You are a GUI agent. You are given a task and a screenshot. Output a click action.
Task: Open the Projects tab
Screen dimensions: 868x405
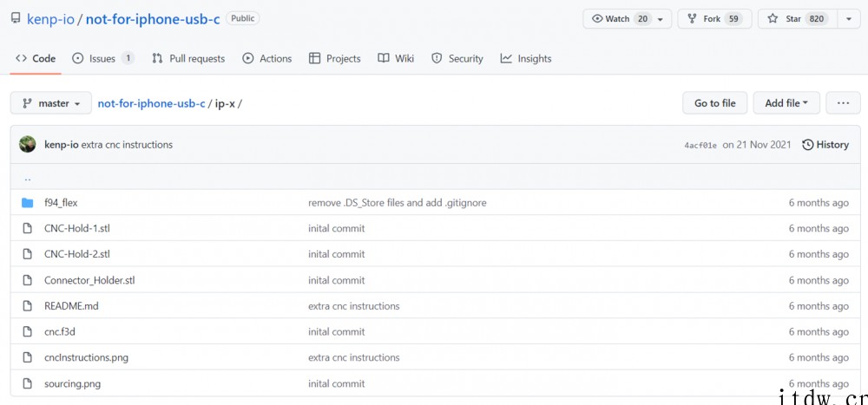pyautogui.click(x=334, y=59)
